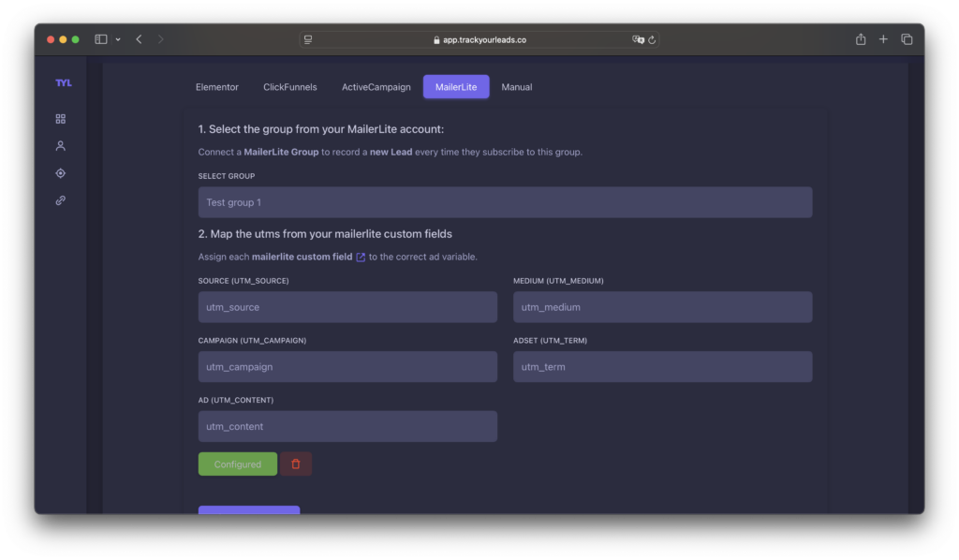Click the bold MailerLite Group text
The image size is (959, 560).
281,152
